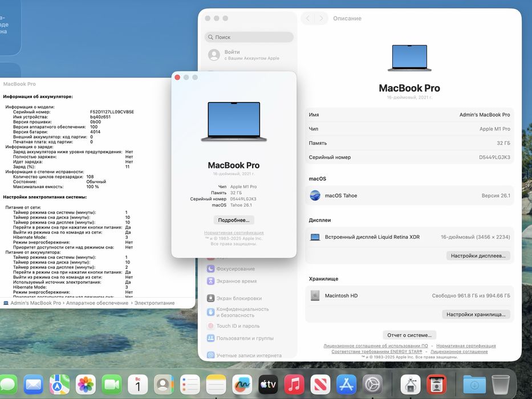
Task: Launch Music from the Dock
Action: pos(294,385)
